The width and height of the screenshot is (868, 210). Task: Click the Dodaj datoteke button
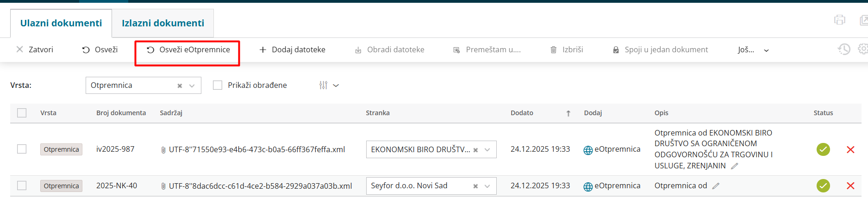point(293,49)
